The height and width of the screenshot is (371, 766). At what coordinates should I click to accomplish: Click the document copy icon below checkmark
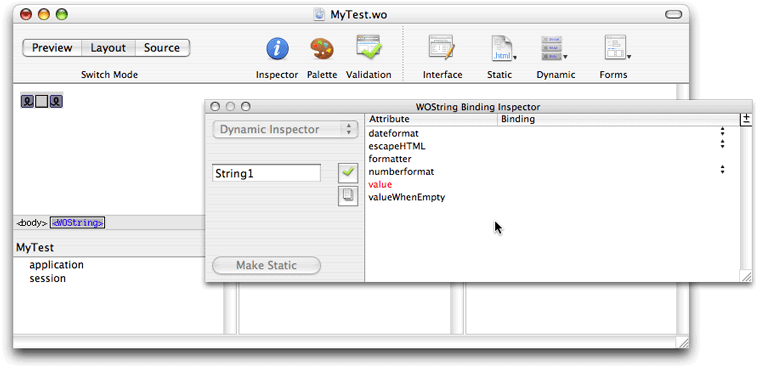pos(348,196)
